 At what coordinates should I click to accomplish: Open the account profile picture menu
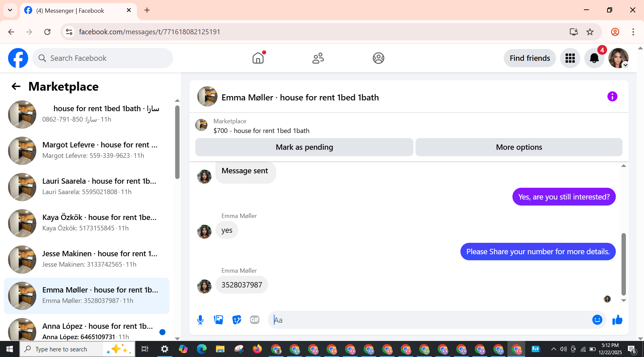(x=618, y=58)
